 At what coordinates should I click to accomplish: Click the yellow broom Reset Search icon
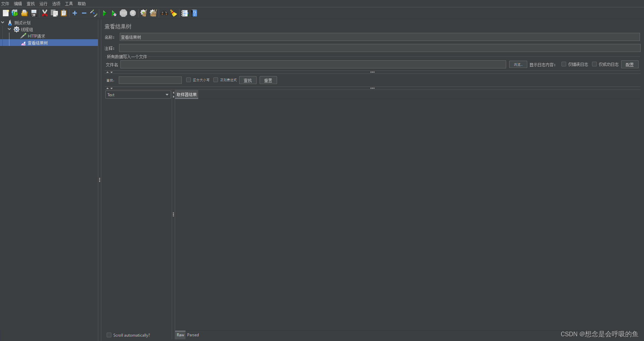[173, 13]
